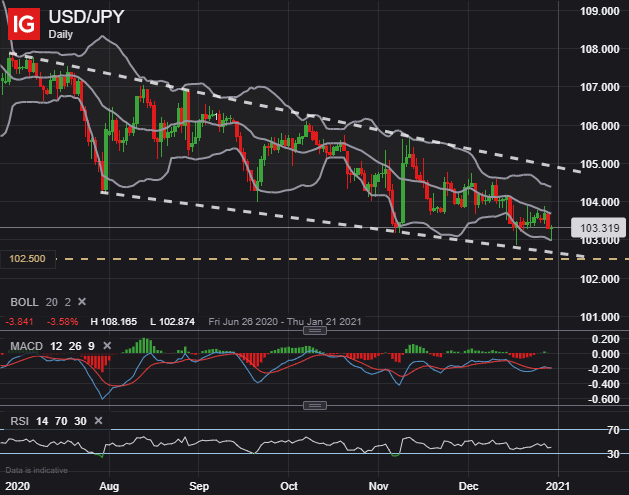The width and height of the screenshot is (629, 495).
Task: Click the RSI 70 overbought level label
Action: pyautogui.click(x=613, y=430)
